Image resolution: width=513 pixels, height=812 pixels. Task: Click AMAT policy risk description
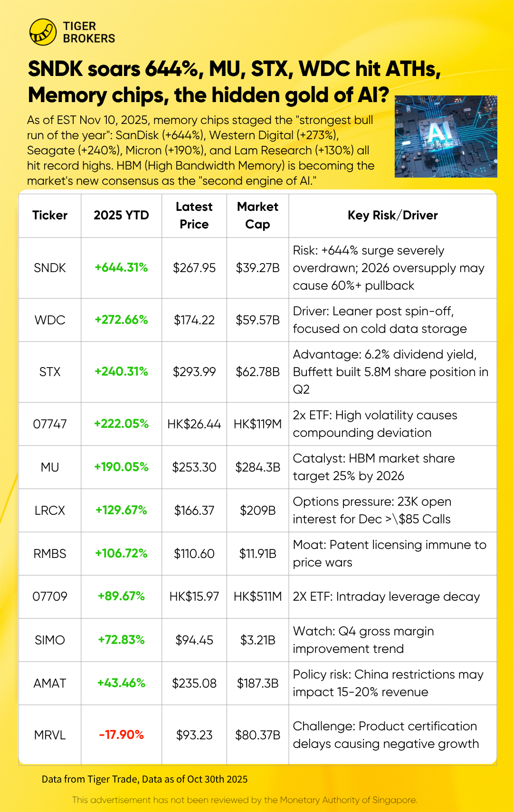coord(388,683)
